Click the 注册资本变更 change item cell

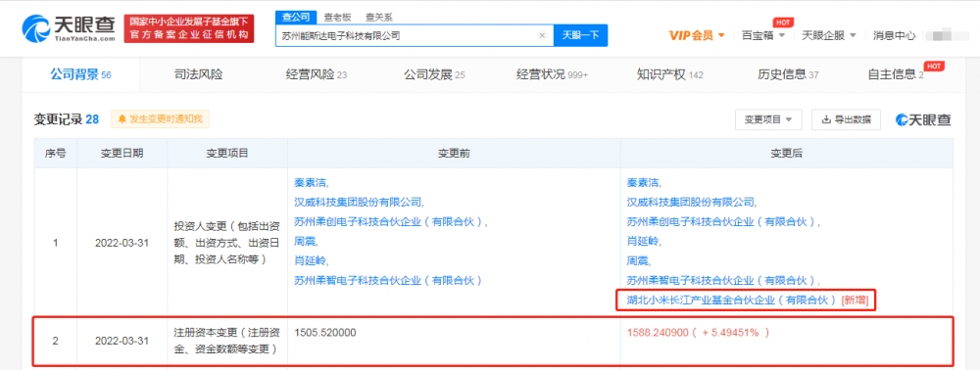click(227, 341)
